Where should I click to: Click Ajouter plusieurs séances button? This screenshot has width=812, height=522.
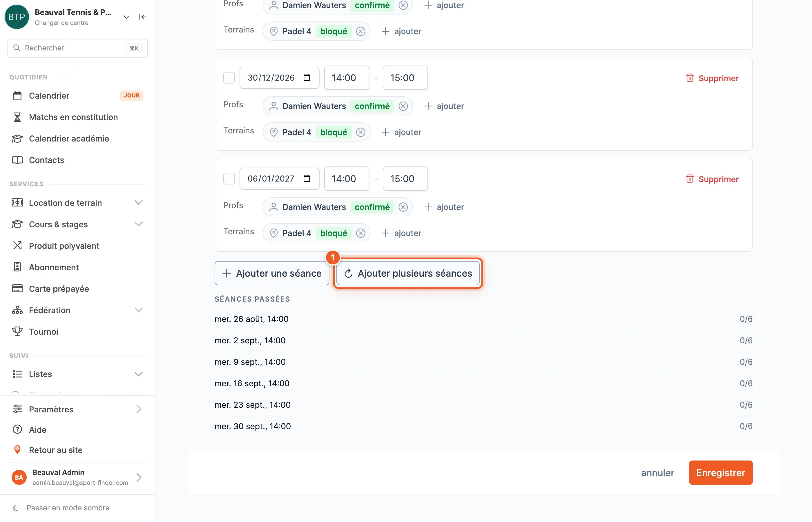[x=408, y=273]
